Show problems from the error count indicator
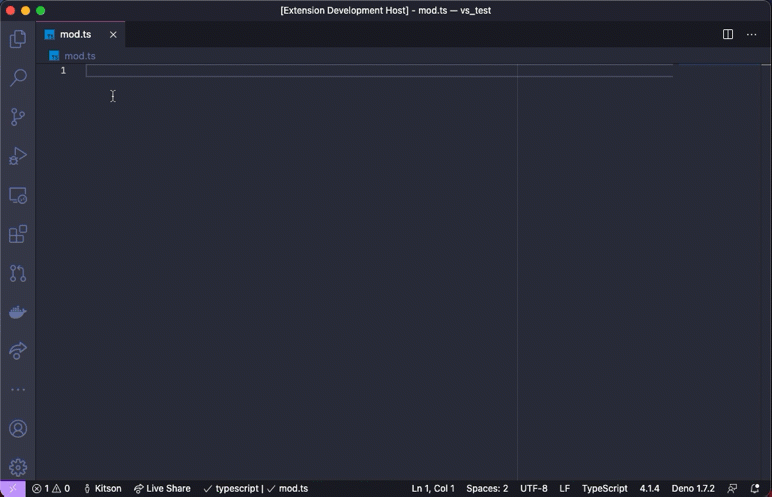 (x=40, y=489)
